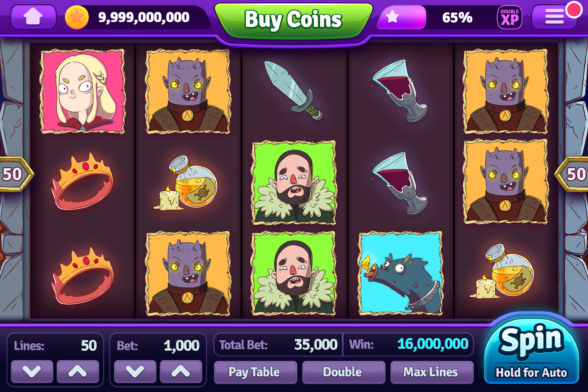This screenshot has height=392, width=588.
Task: Set Max Lines
Action: [432, 372]
